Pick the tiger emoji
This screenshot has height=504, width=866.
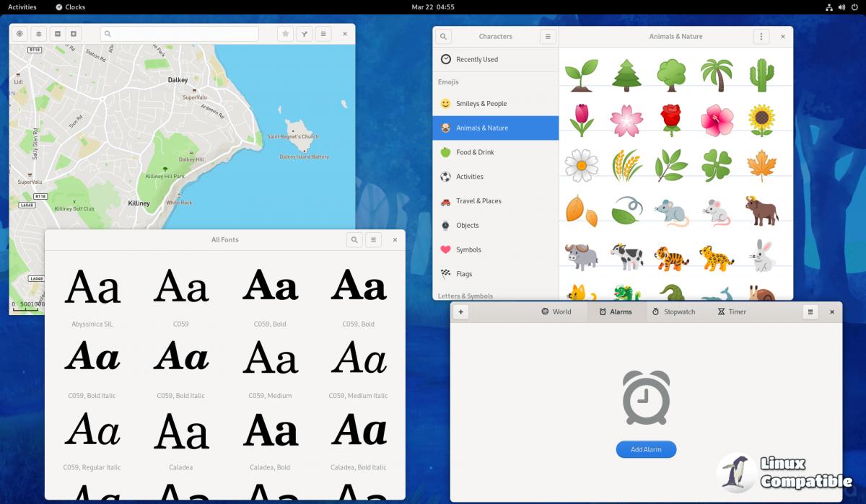[x=671, y=258]
